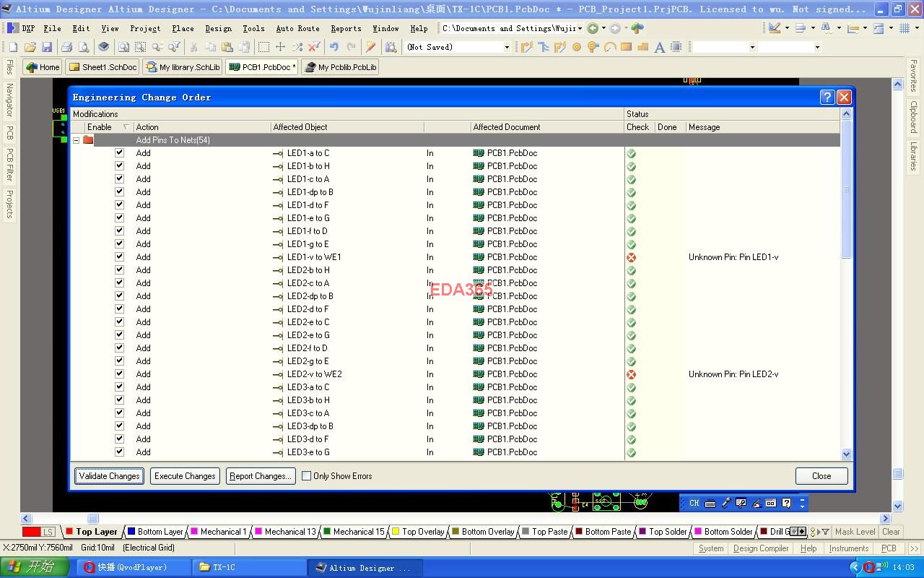Select the Place String text tool

659,47
